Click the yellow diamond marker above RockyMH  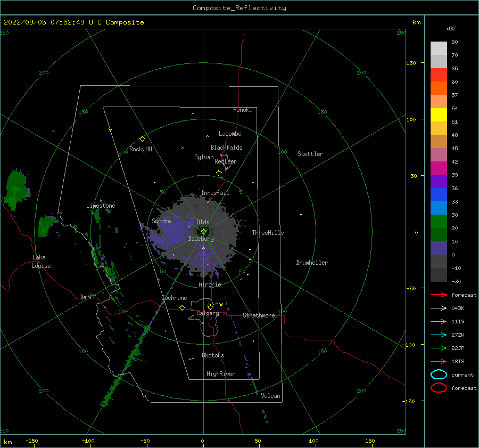coord(142,139)
